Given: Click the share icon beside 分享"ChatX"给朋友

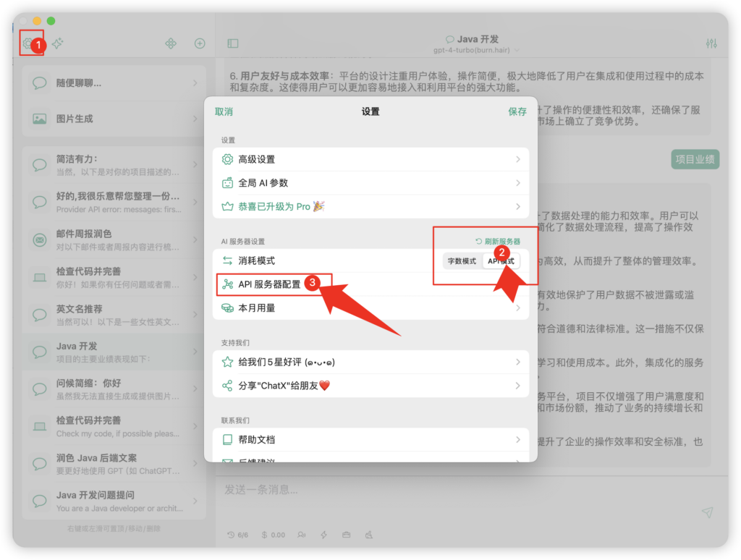Looking at the screenshot, I should tap(227, 386).
